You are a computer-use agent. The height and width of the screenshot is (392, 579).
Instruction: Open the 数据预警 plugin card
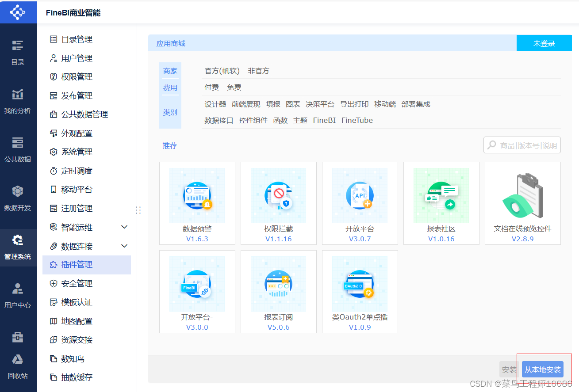[197, 203]
